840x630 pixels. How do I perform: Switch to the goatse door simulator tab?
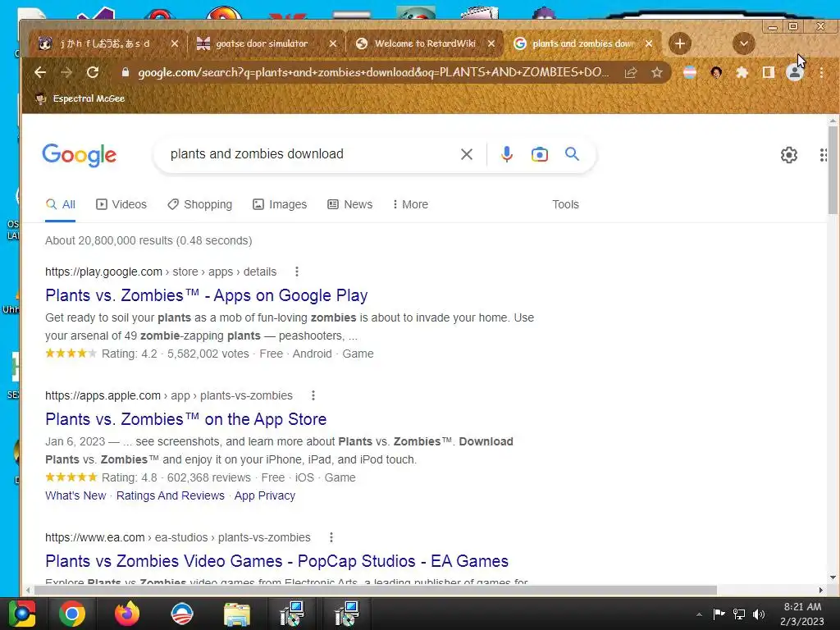coord(262,43)
